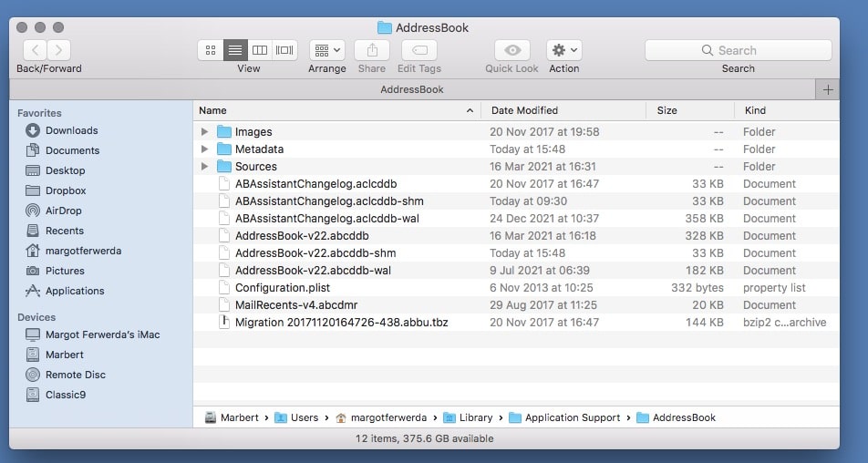Go back with the Back arrow button
Screen dimensions: 868x463
[x=35, y=50]
